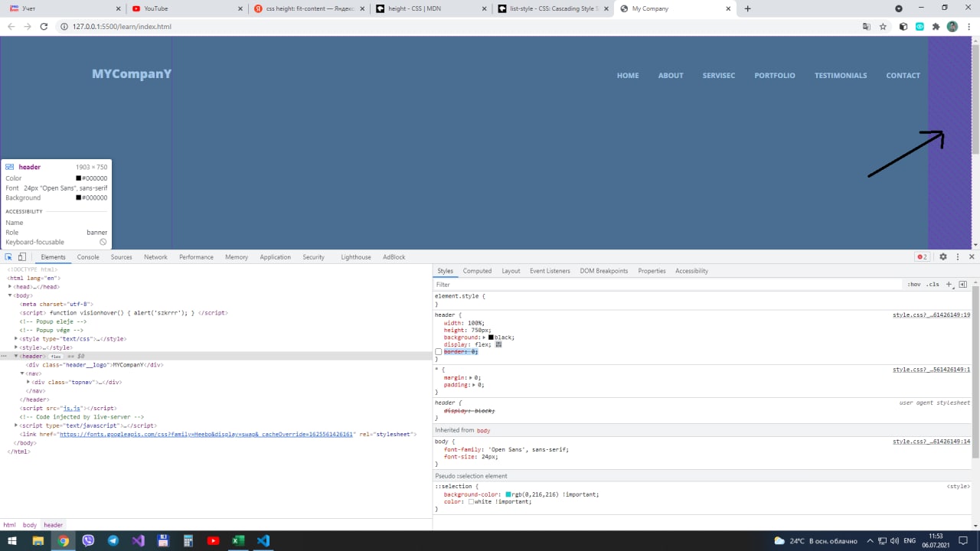980x551 pixels.
Task: Expand the script type text/javascript node
Action: tap(16, 425)
